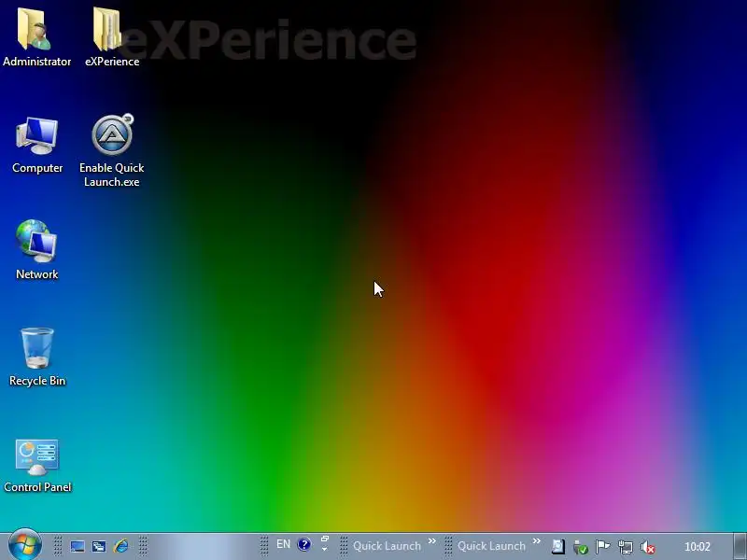The height and width of the screenshot is (560, 747).
Task: Click the first notification-area icon after Quick Launch
Action: click(557, 546)
